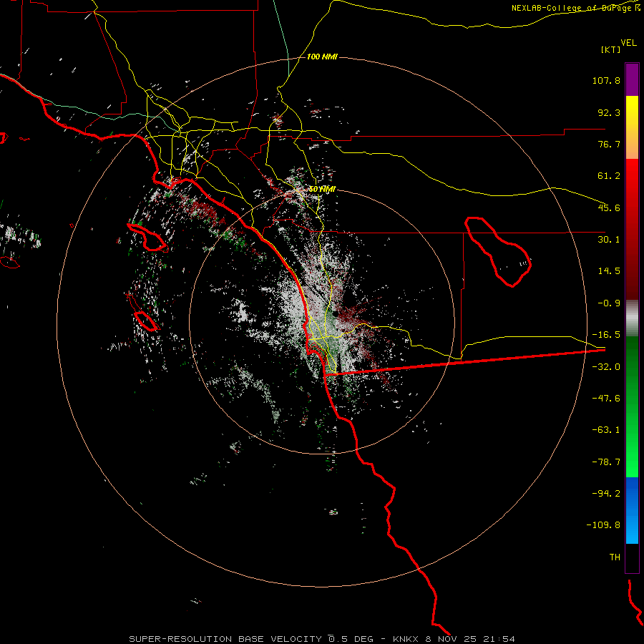Image resolution: width=644 pixels, height=644 pixels.
Task: Click the 100 NMI range ring label
Action: click(x=323, y=57)
